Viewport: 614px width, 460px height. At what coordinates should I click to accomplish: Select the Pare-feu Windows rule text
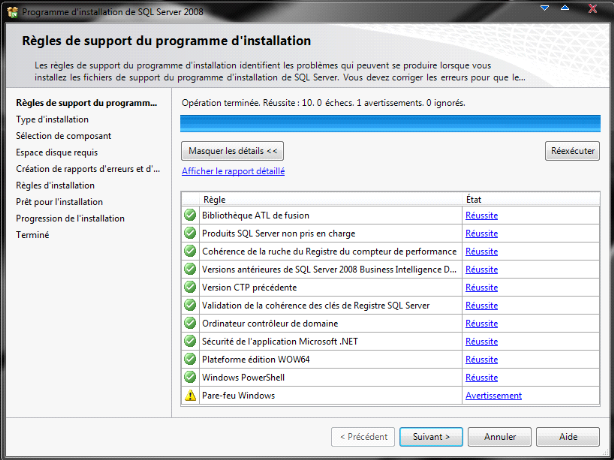[238, 395]
